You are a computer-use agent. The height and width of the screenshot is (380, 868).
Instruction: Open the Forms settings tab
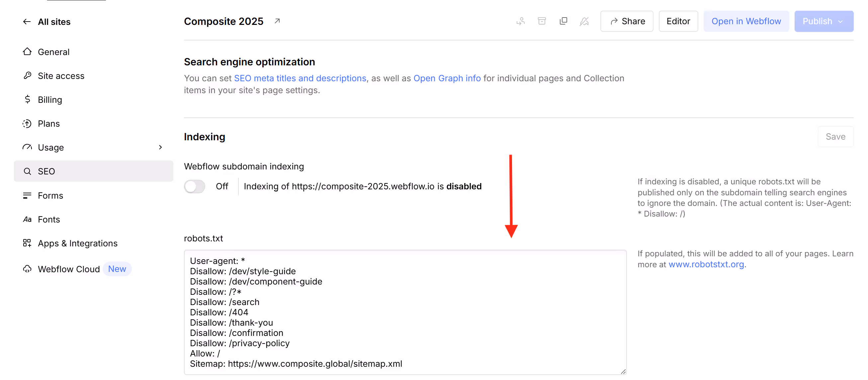point(50,196)
